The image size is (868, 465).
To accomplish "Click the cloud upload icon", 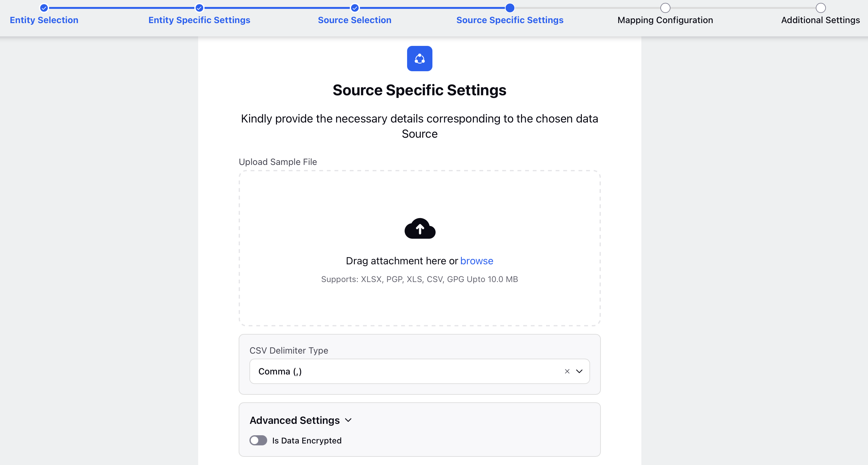I will (x=420, y=229).
